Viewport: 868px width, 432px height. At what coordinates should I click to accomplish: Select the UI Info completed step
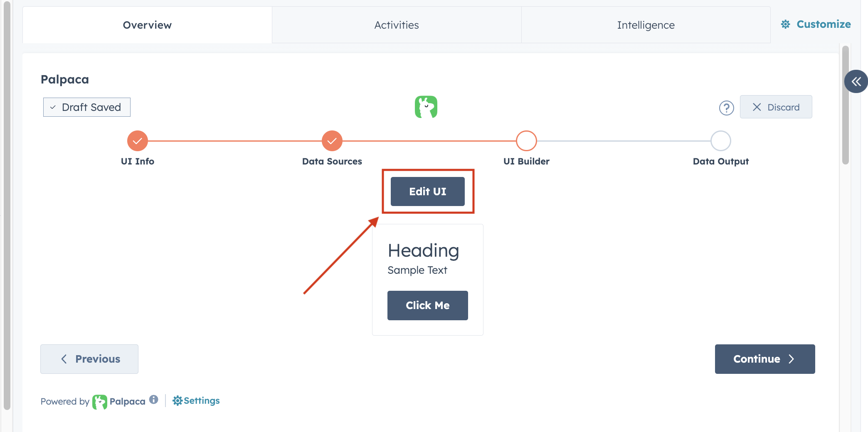[x=137, y=141]
